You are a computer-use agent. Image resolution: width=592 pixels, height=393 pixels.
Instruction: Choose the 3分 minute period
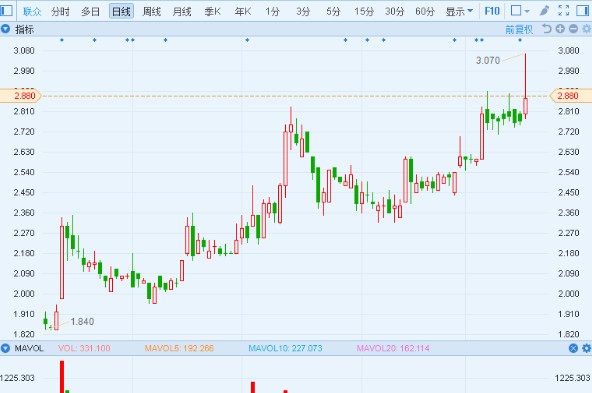[303, 11]
